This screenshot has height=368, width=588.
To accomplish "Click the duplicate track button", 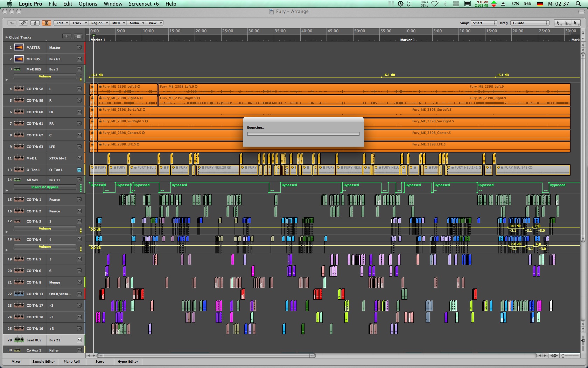I will 78,36.
